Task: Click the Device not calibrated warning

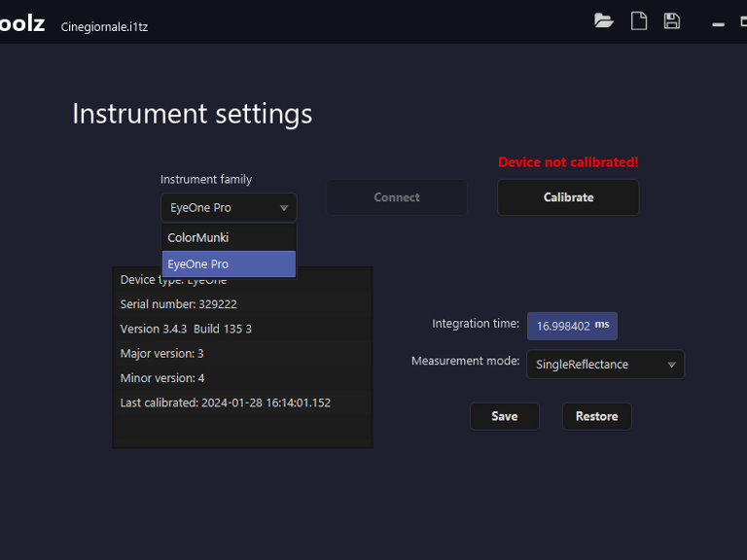Action: (568, 162)
